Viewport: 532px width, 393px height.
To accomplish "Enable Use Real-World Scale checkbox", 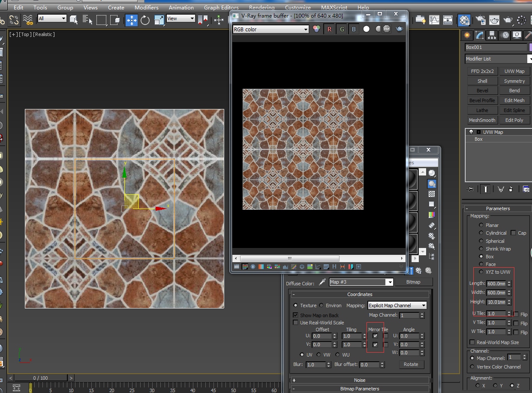I will pyautogui.click(x=295, y=323).
